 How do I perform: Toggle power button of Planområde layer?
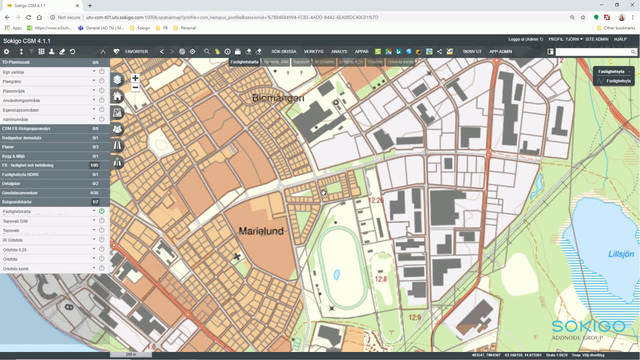tap(102, 91)
